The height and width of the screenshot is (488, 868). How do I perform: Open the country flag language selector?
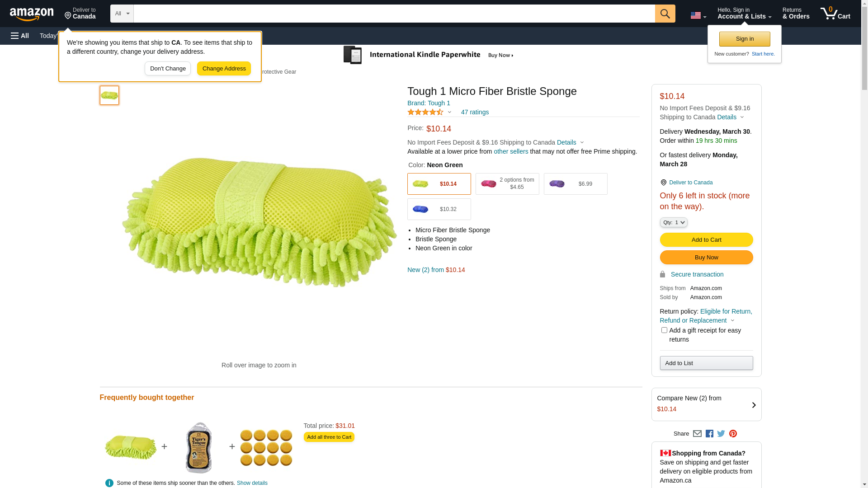pos(698,16)
